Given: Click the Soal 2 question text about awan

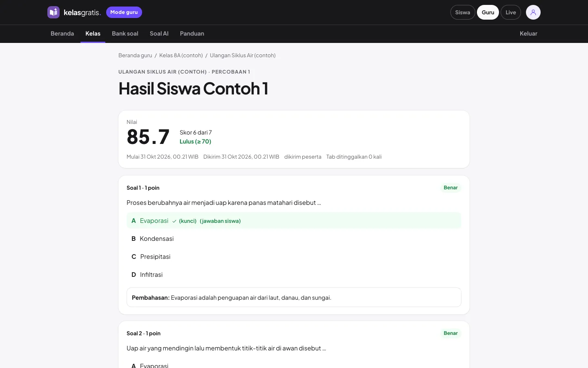Looking at the screenshot, I should 226,348.
